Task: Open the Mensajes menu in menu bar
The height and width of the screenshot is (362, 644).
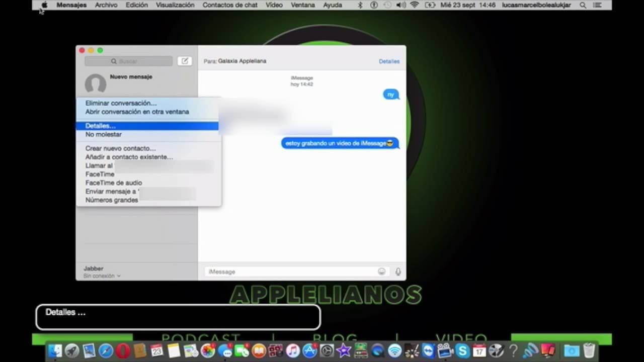Action: (x=71, y=5)
